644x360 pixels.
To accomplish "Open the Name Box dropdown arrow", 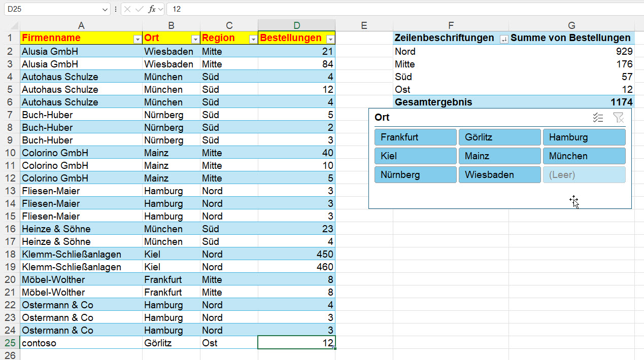I will (105, 9).
